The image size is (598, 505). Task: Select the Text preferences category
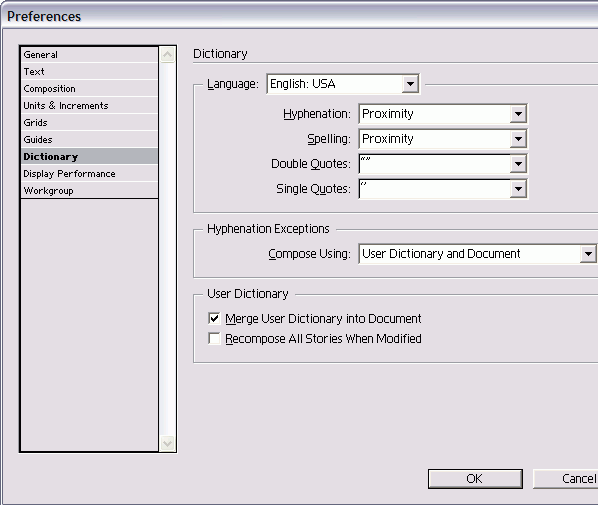tap(90, 71)
